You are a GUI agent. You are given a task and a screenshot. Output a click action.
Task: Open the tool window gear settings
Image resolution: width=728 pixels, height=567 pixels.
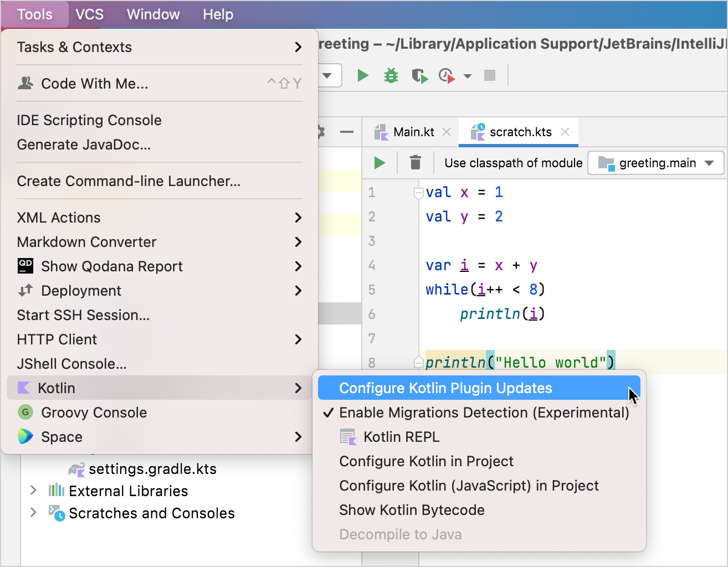click(321, 132)
